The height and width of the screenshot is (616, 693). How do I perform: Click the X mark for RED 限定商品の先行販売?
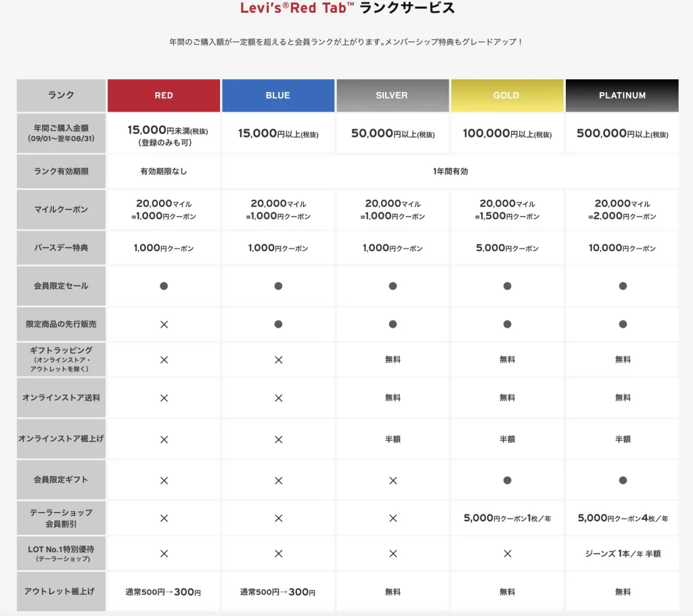164,324
